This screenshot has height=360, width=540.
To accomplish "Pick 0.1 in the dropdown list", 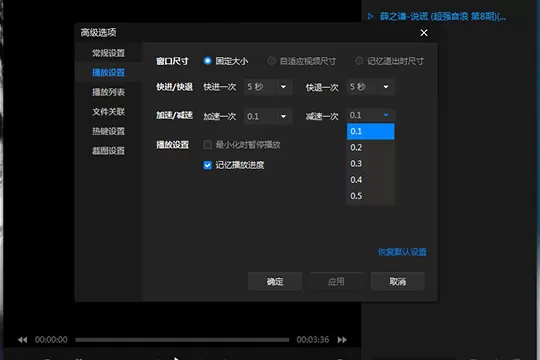I will click(371, 131).
